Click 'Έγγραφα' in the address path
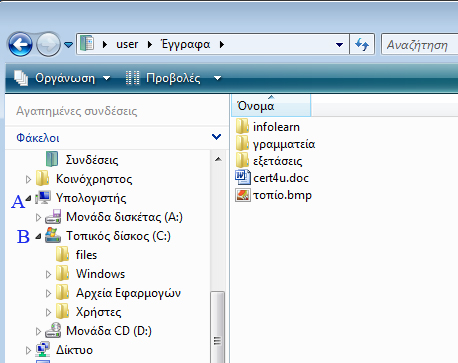Image resolution: width=458 pixels, height=363 pixels. pos(186,44)
